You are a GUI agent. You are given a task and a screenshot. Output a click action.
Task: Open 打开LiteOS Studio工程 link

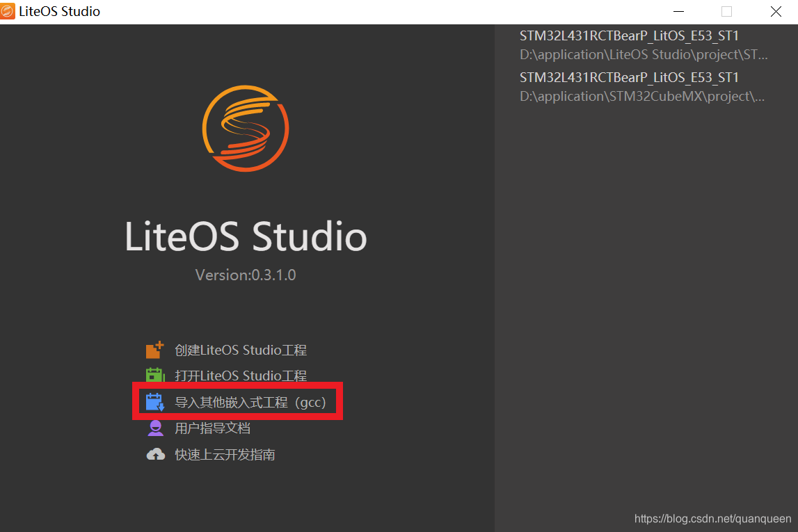pyautogui.click(x=241, y=376)
